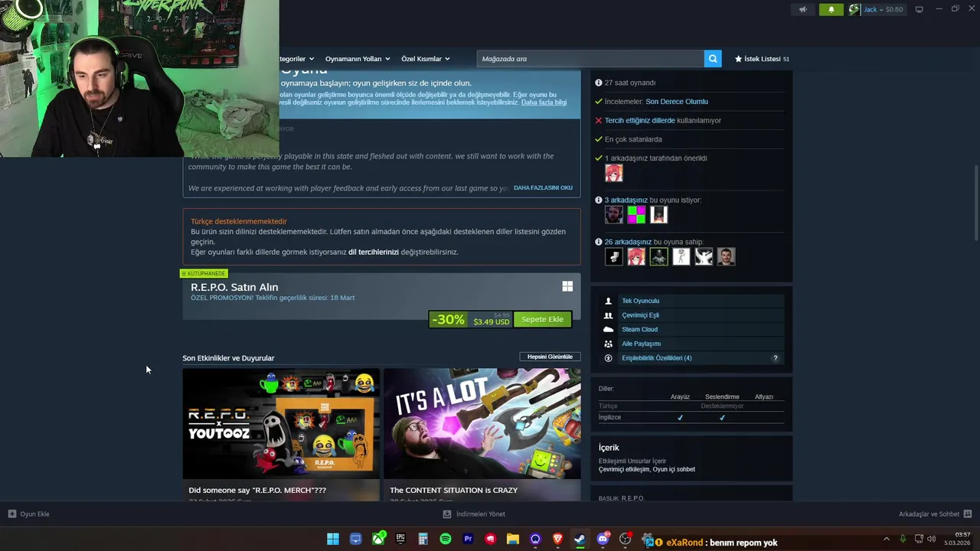Click Sepete Ekle button

point(542,319)
